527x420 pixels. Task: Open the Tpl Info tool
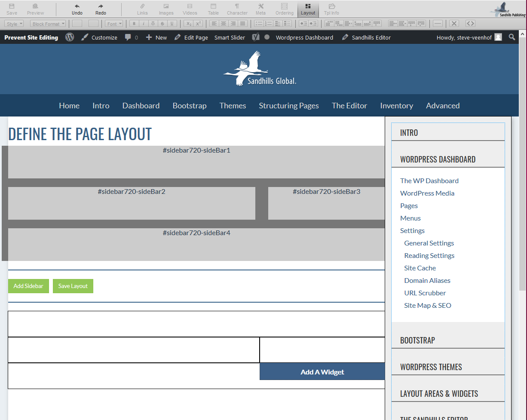(331, 9)
